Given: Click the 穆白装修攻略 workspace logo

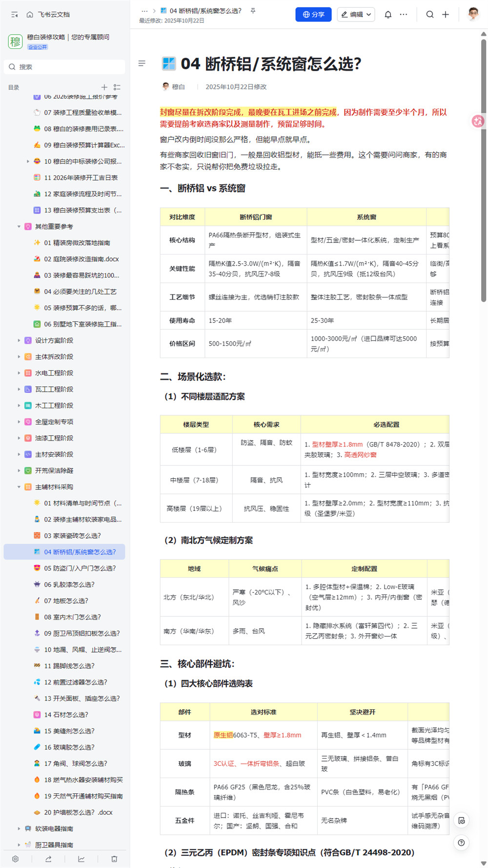Looking at the screenshot, I should point(15,42).
